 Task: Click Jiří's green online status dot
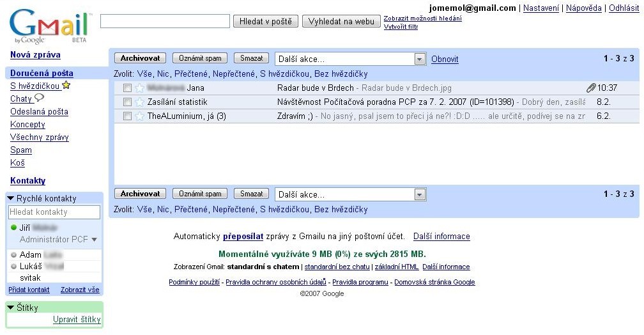coord(13,228)
